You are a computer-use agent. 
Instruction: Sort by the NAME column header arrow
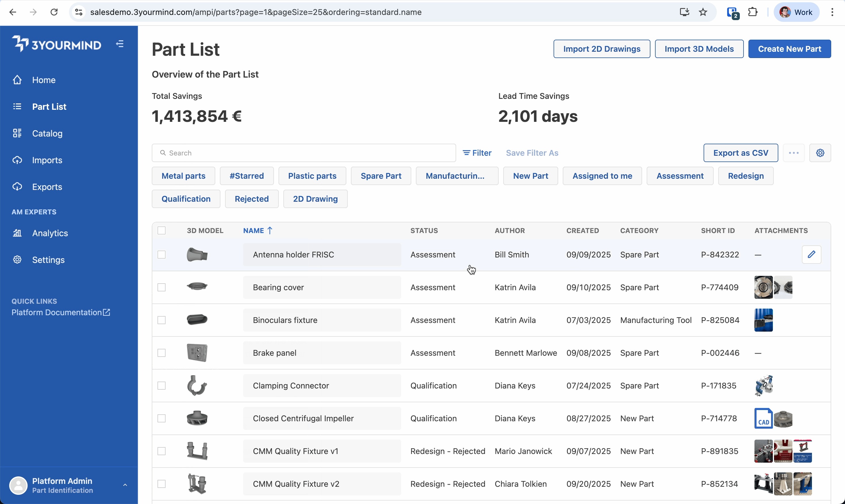(270, 231)
